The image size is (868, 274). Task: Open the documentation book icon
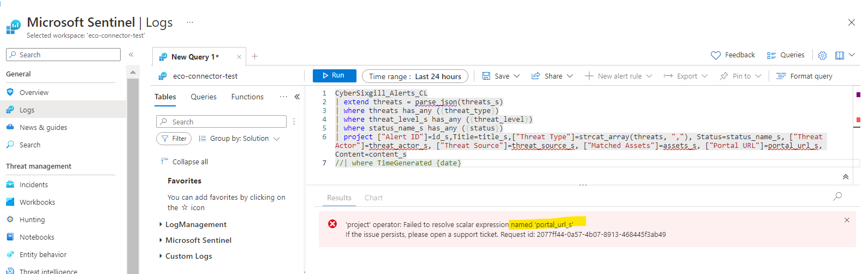point(840,56)
